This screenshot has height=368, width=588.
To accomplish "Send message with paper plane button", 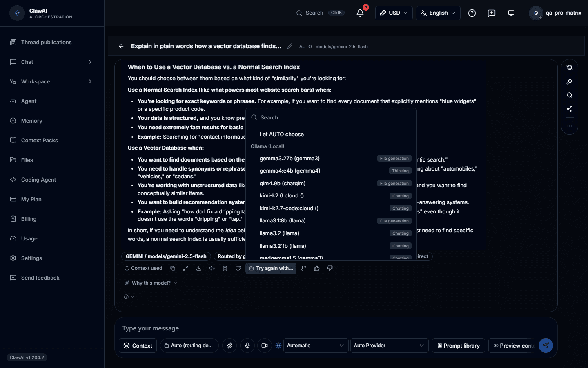I will [546, 346].
